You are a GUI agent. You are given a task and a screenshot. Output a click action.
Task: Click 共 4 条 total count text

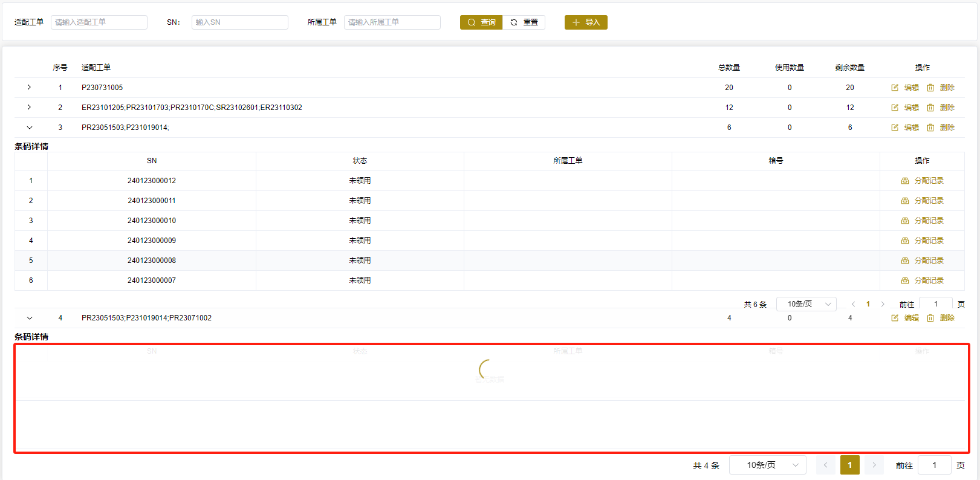[x=706, y=465]
